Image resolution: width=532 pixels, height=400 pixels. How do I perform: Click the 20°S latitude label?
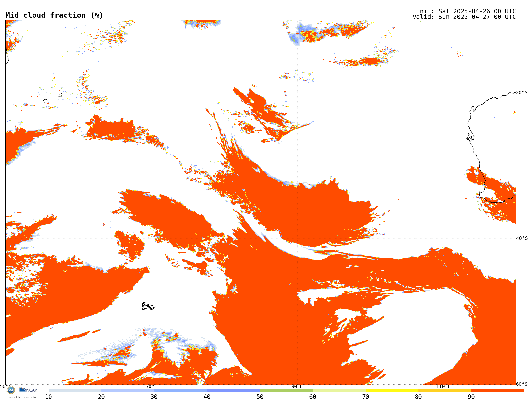tap(522, 93)
